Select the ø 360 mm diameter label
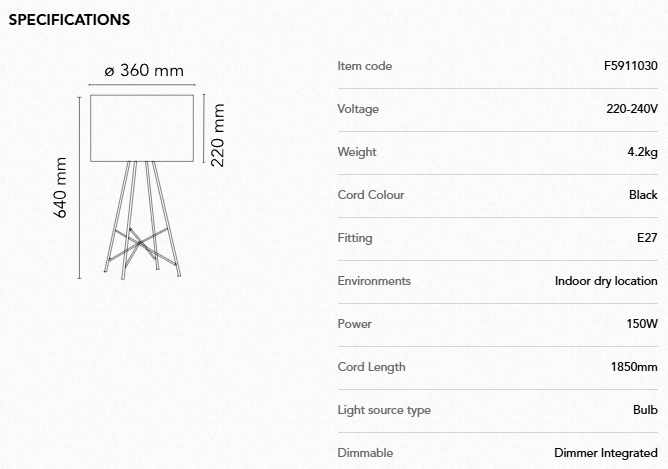This screenshot has width=668, height=469. [144, 70]
